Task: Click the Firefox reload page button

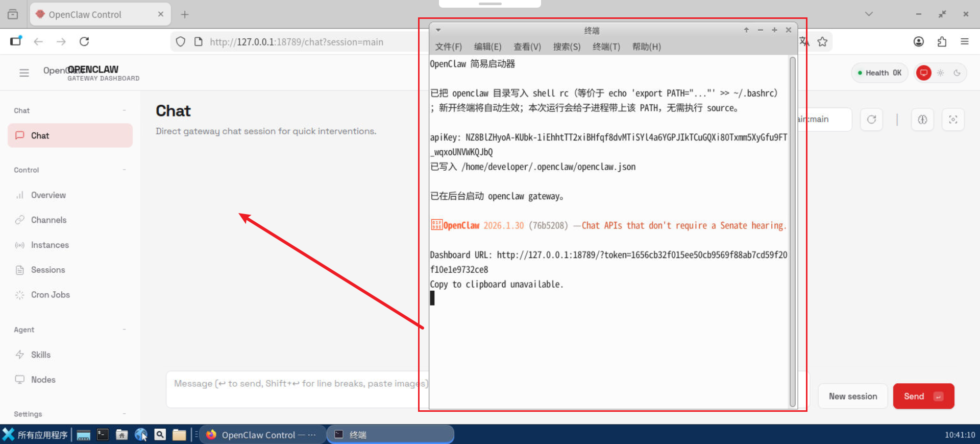Action: coord(84,42)
